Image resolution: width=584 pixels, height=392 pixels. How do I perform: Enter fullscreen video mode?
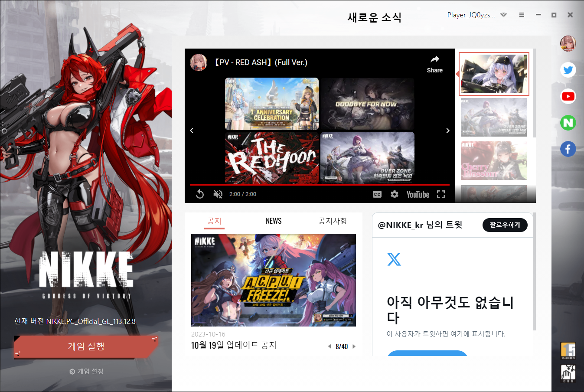point(441,194)
